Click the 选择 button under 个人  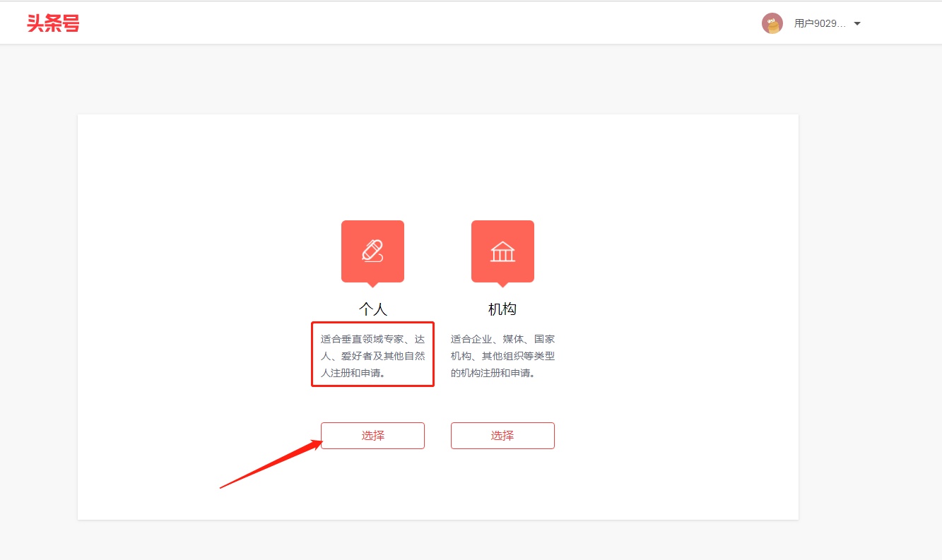(x=372, y=436)
